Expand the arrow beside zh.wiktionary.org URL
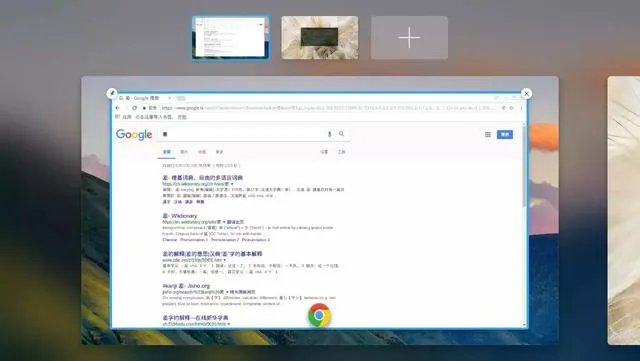This screenshot has width=640, height=361. (x=232, y=184)
